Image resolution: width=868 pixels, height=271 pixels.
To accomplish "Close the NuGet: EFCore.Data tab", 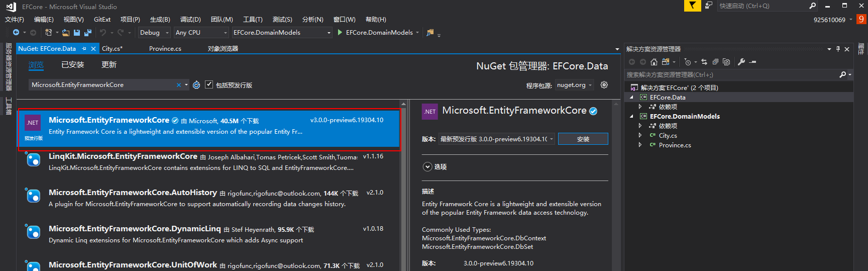I will (x=93, y=49).
